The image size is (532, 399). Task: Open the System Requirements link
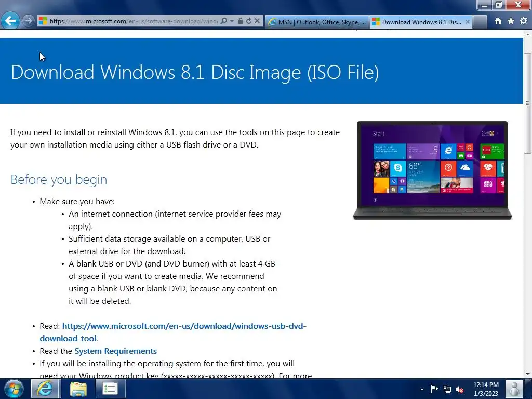click(x=115, y=351)
